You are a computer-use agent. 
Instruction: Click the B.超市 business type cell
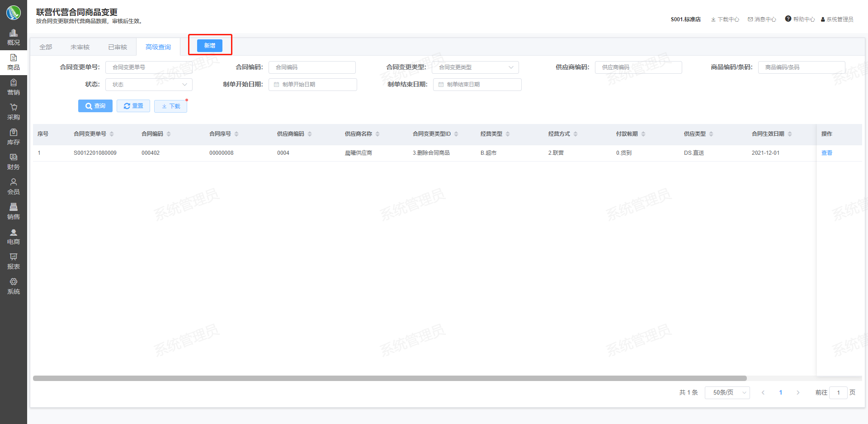coord(488,153)
